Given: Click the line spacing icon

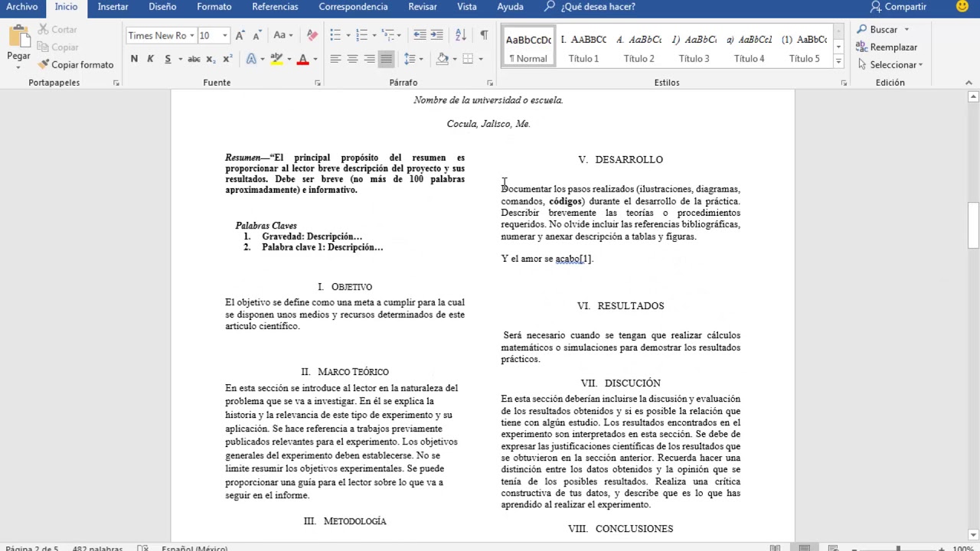Looking at the screenshot, I should pos(410,59).
